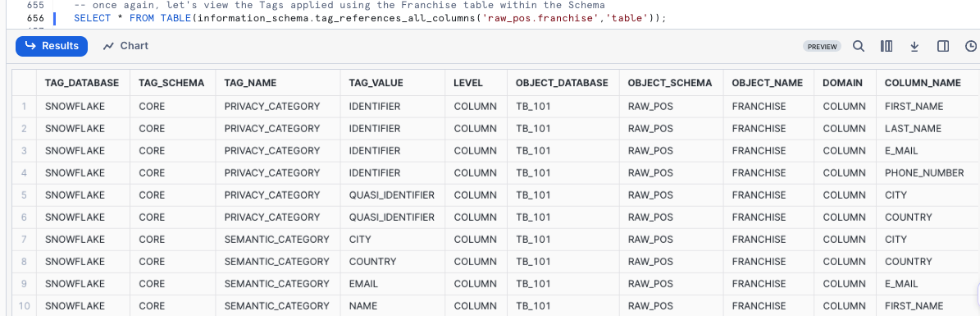Download the results with the arrow icon
980x316 pixels.
[x=914, y=46]
